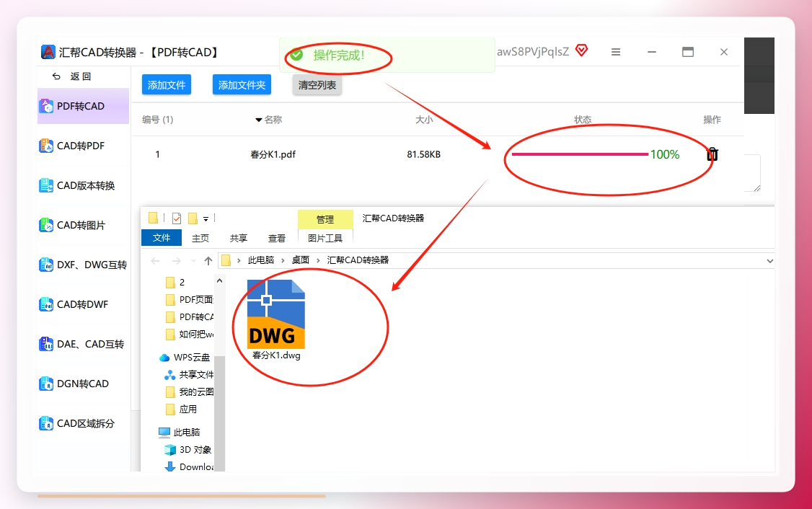This screenshot has height=509, width=812.
Task: Click the red VIP diamond icon
Action: 581,50
